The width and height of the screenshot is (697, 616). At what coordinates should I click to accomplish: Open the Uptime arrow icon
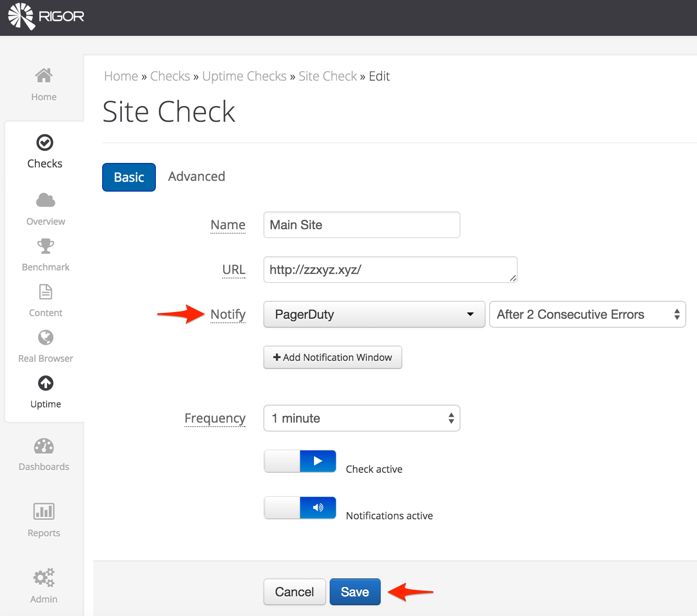[x=45, y=383]
